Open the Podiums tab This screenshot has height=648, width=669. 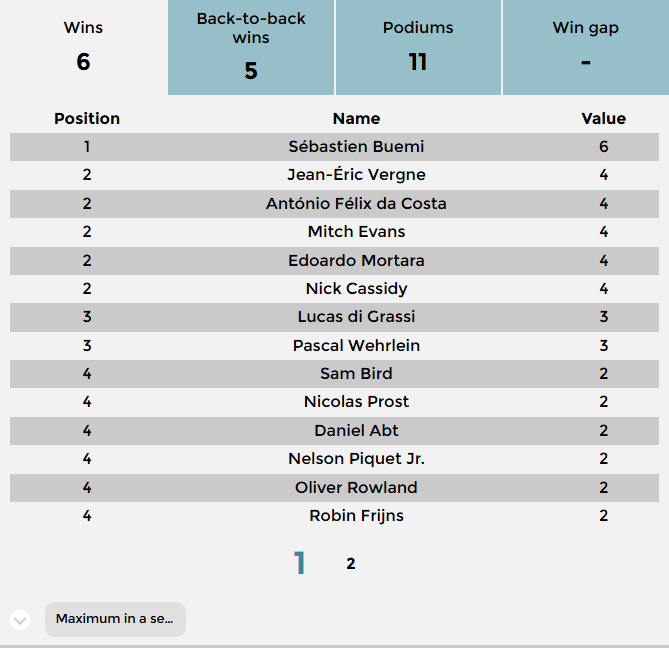[x=418, y=47]
